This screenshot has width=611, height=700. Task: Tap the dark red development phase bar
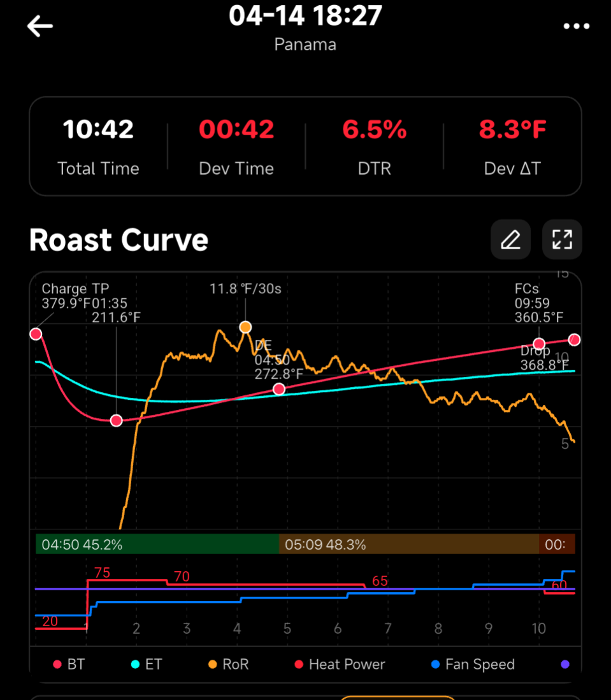557,544
